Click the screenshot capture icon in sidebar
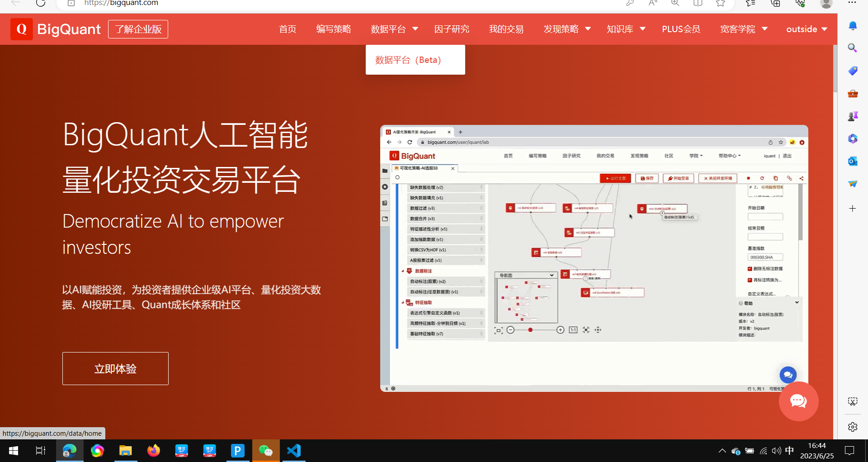Screen dimensions: 868x462 pos(853,401)
